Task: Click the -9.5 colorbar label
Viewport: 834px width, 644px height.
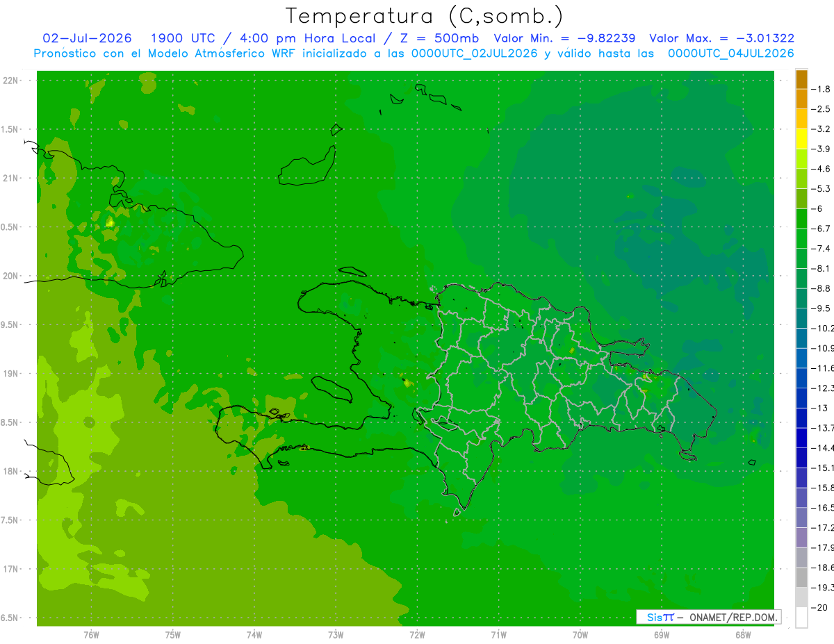Action: 821,308
